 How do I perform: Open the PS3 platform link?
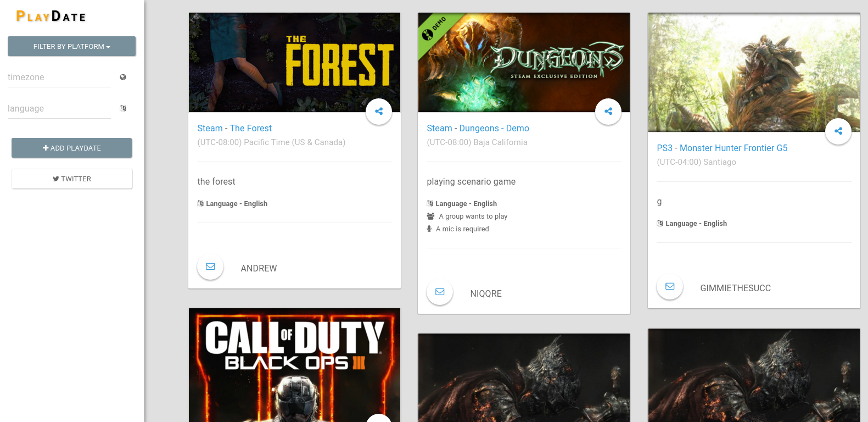[664, 148]
